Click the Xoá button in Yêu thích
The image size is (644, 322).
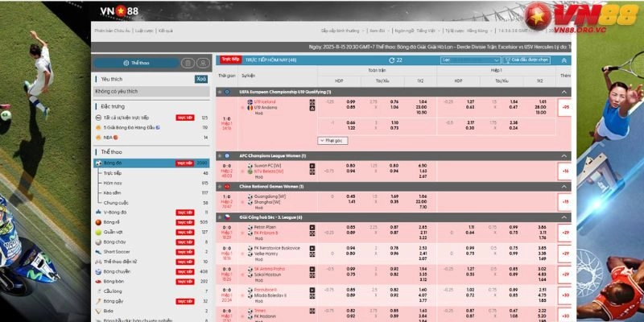[200, 79]
